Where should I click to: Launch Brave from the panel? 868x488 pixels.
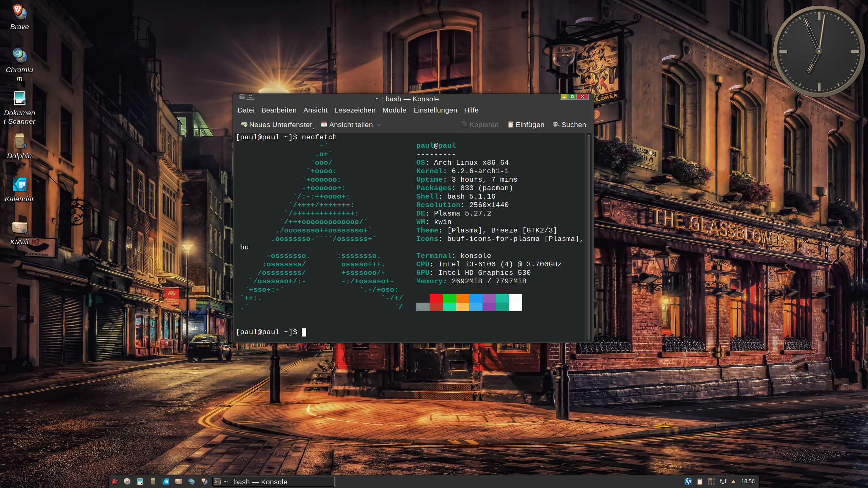(x=204, y=481)
